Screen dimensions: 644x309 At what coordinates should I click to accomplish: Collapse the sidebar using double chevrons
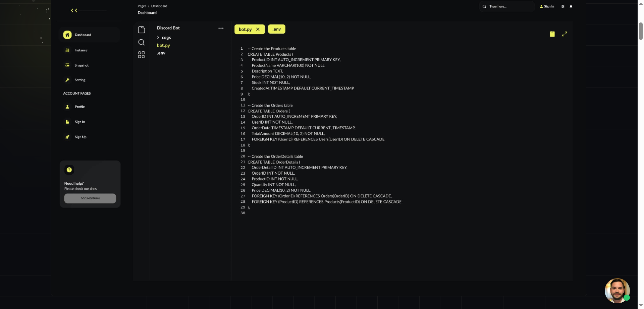coord(74,10)
